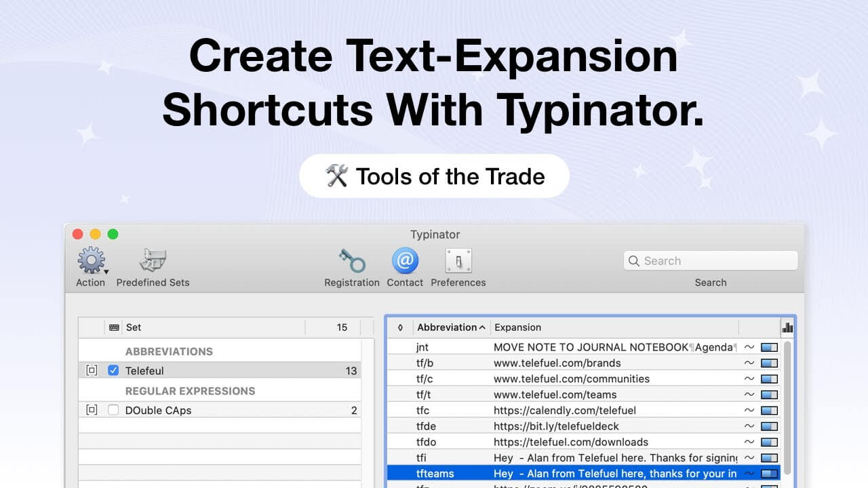This screenshot has height=488, width=868.
Task: Click the Predefined Sets icon
Action: point(153,260)
